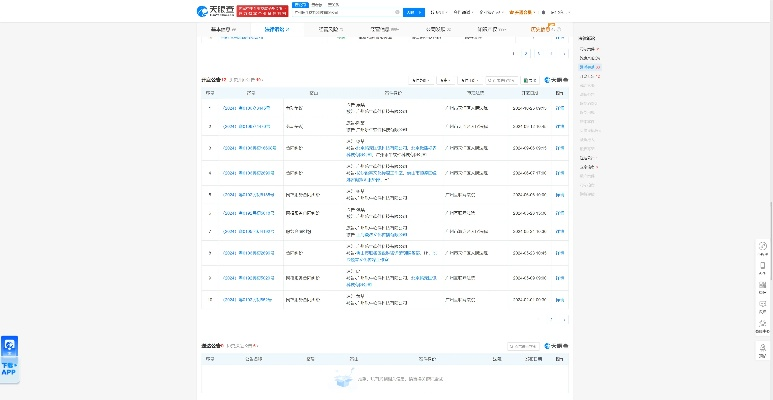This screenshot has height=400, width=773.
Task: Jump to the highlighted item in right section navigation
Action: click(590, 67)
